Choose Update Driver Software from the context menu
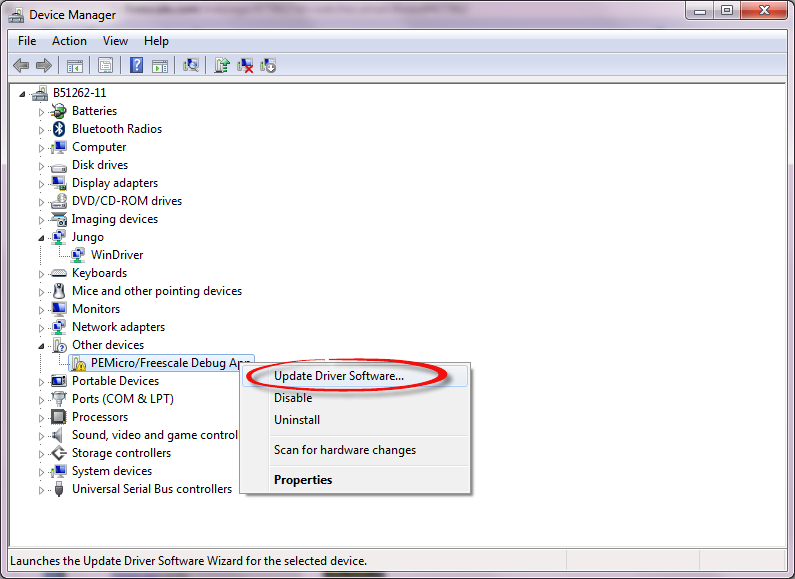 (355, 376)
